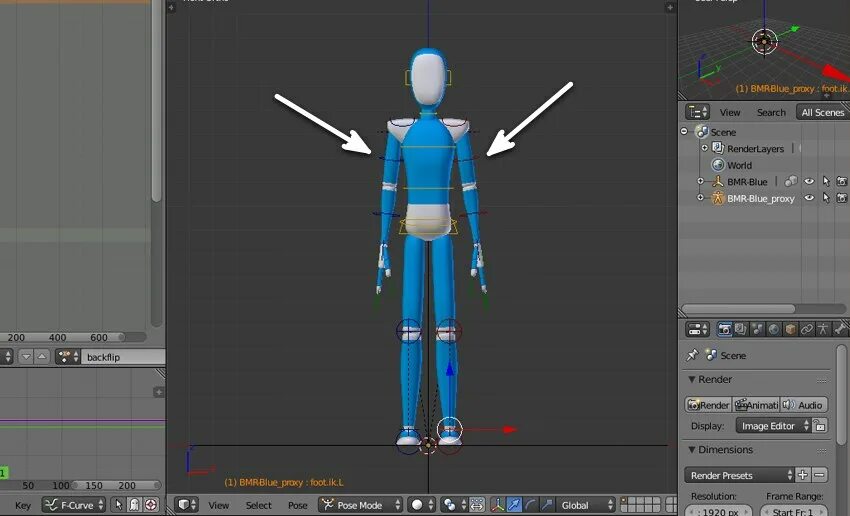Screen dimensions: 850x516
Task: Click the BMR-Blue empty object icon
Action: 718,182
